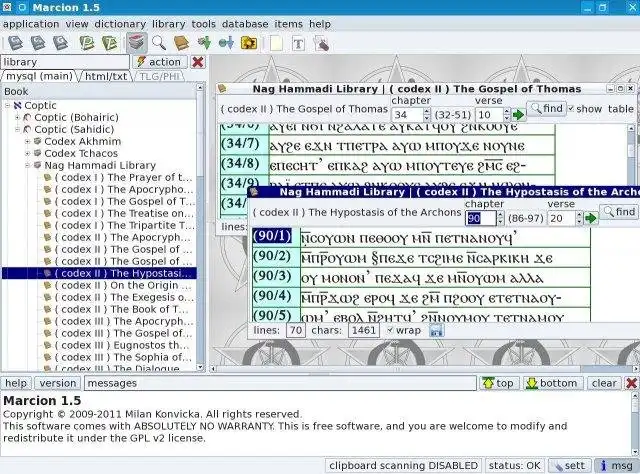Go to chapter 90 verse 20 with green arrow
640x474 pixels.
pos(591,218)
